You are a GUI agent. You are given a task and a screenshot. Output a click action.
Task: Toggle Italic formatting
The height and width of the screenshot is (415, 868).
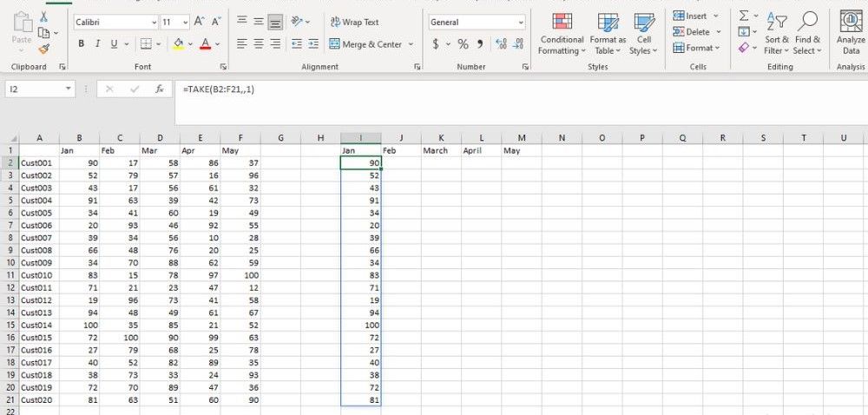pyautogui.click(x=98, y=43)
